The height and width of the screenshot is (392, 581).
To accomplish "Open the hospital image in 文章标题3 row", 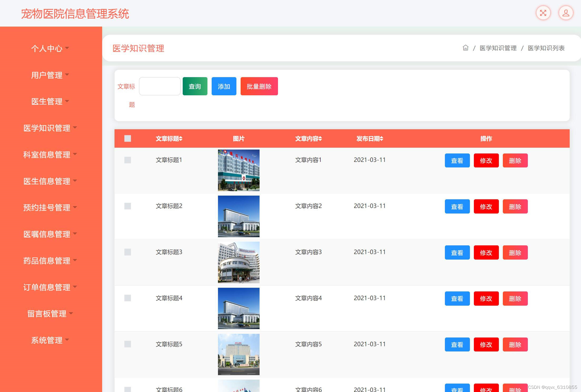I will pyautogui.click(x=239, y=262).
